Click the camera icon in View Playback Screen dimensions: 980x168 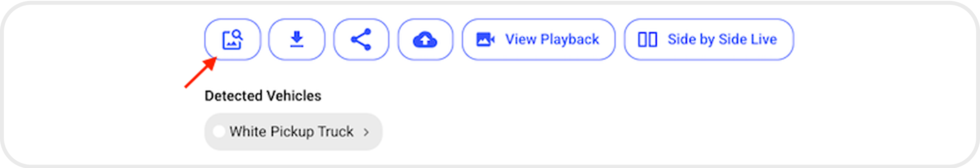pos(485,39)
